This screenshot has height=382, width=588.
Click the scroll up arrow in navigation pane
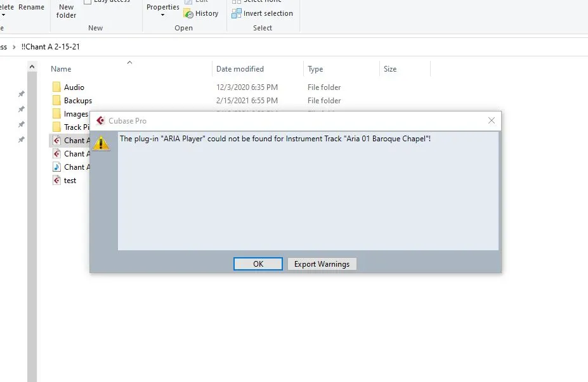click(x=32, y=67)
